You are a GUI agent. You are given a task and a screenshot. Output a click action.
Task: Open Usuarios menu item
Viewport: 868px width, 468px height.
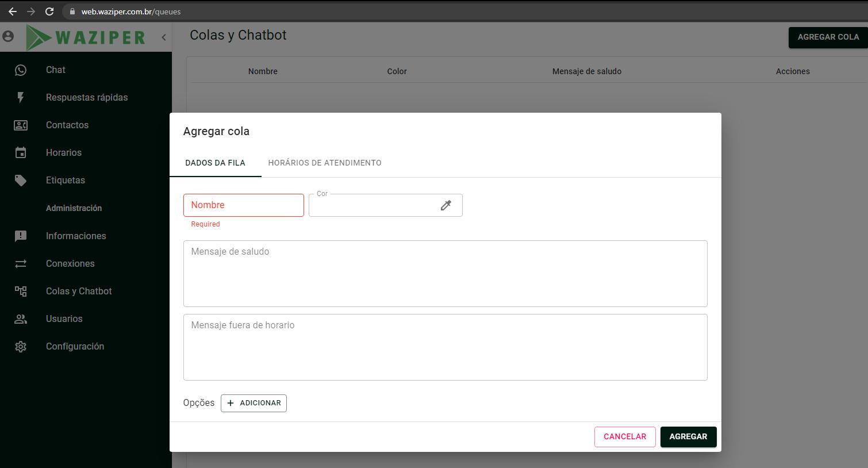(x=64, y=319)
